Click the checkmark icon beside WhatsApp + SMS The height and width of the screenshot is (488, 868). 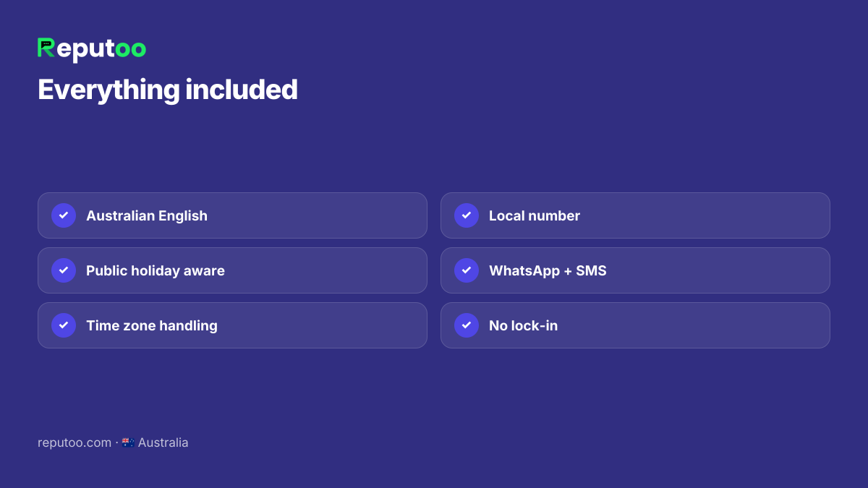(467, 270)
